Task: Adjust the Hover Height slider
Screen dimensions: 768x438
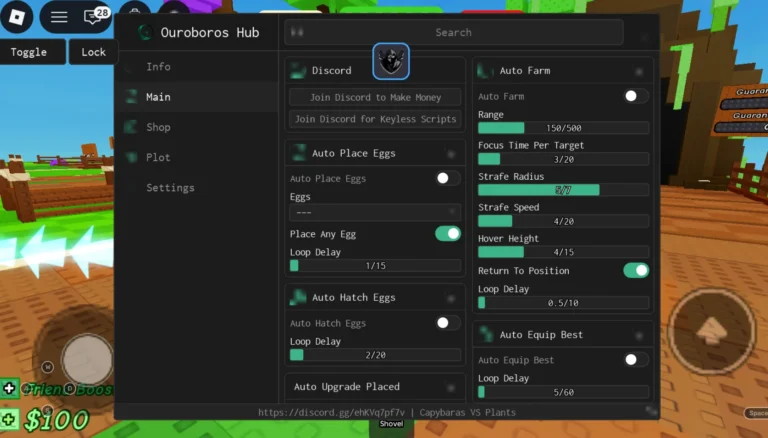Action: point(563,252)
